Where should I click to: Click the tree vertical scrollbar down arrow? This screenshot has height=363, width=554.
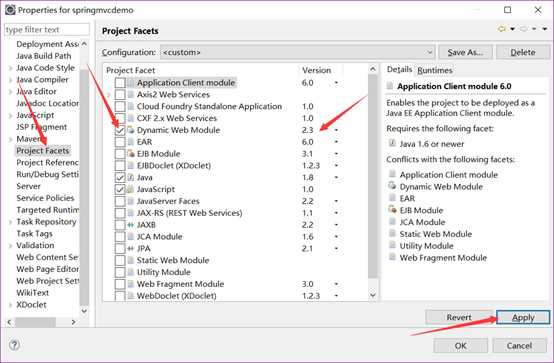84,311
